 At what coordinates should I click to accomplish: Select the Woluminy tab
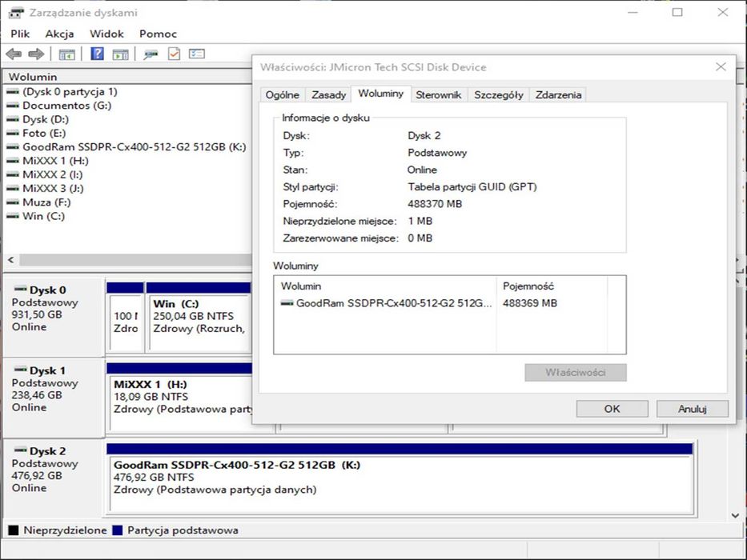pyautogui.click(x=381, y=94)
